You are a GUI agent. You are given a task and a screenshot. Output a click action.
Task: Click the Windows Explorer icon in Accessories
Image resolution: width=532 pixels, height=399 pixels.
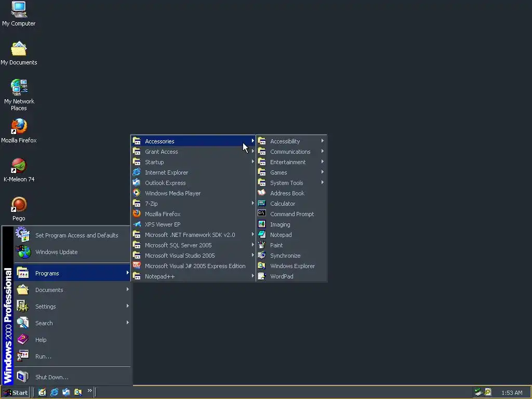pos(262,265)
